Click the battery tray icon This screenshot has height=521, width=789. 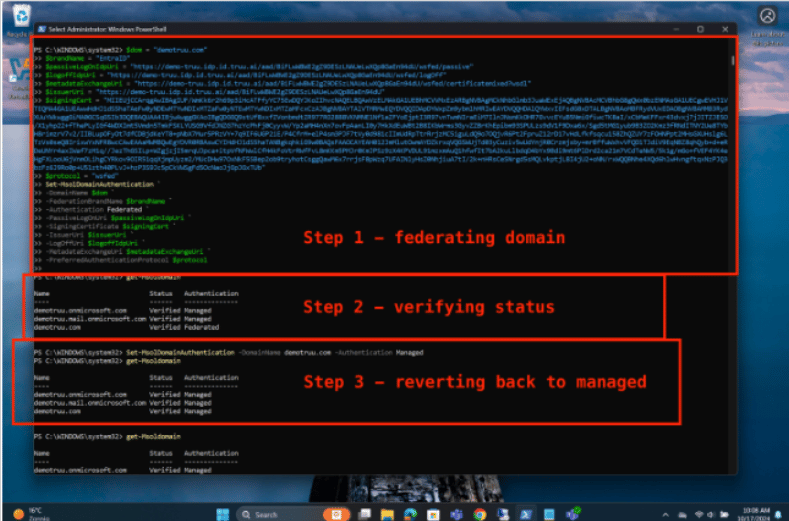(x=724, y=514)
